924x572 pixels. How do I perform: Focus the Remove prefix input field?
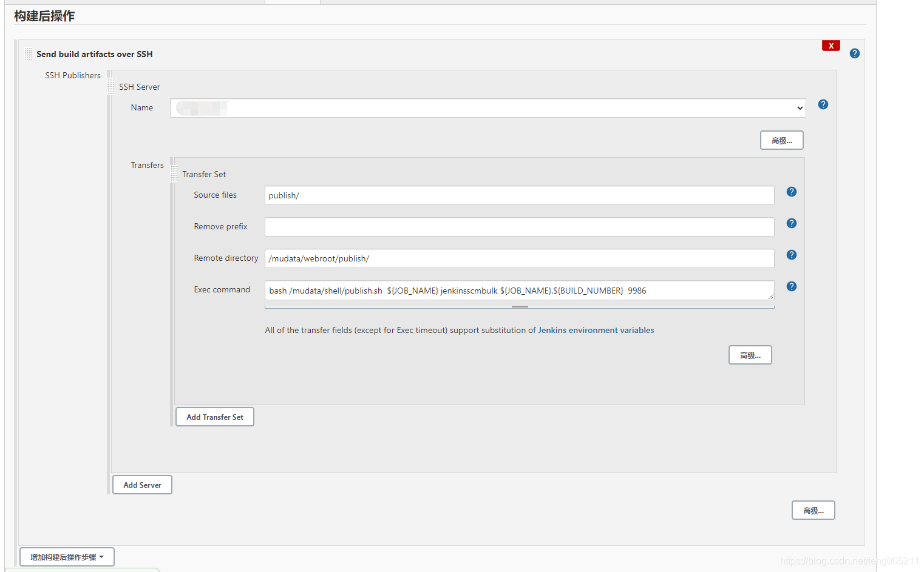(x=520, y=227)
